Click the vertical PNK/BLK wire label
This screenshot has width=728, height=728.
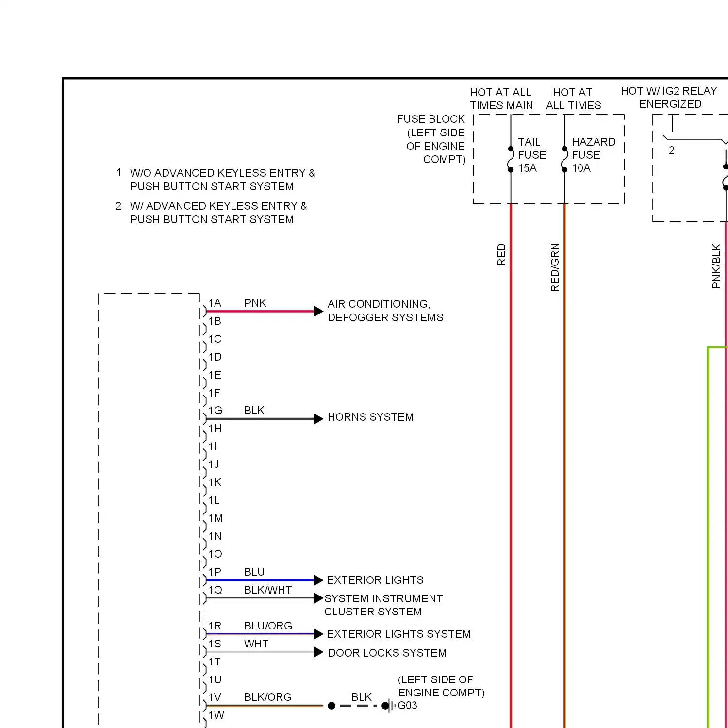click(716, 266)
